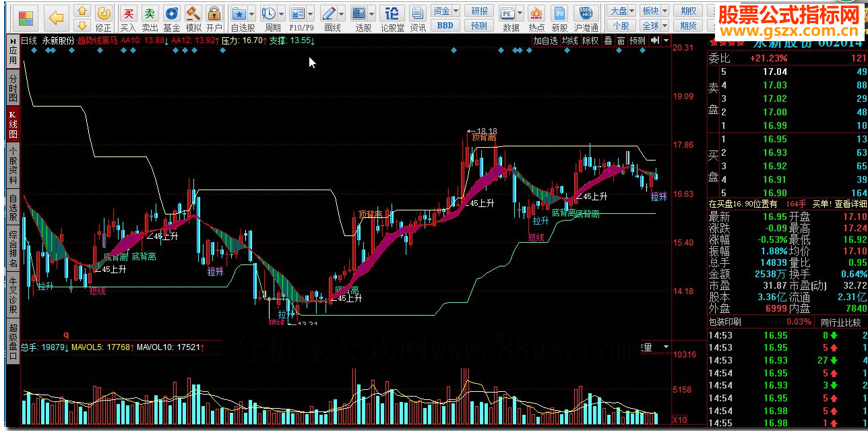Screen dimensions: 868x431
Task: Expand the 周期 period dropdown arrow
Action: (282, 13)
